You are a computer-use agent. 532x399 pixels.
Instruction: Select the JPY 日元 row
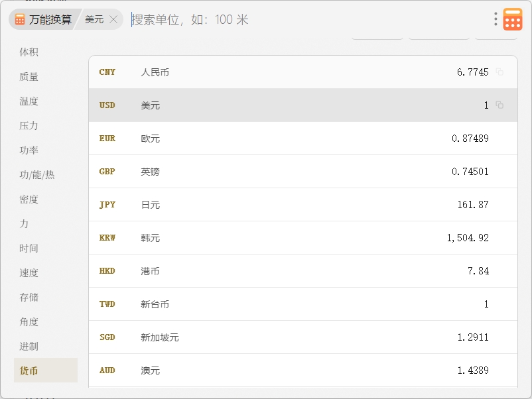tap(303, 205)
